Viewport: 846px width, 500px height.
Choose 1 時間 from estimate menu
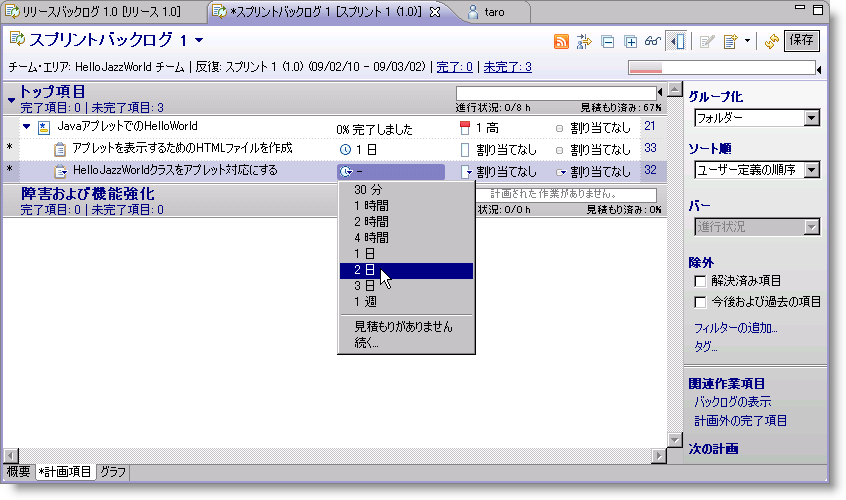(406, 206)
